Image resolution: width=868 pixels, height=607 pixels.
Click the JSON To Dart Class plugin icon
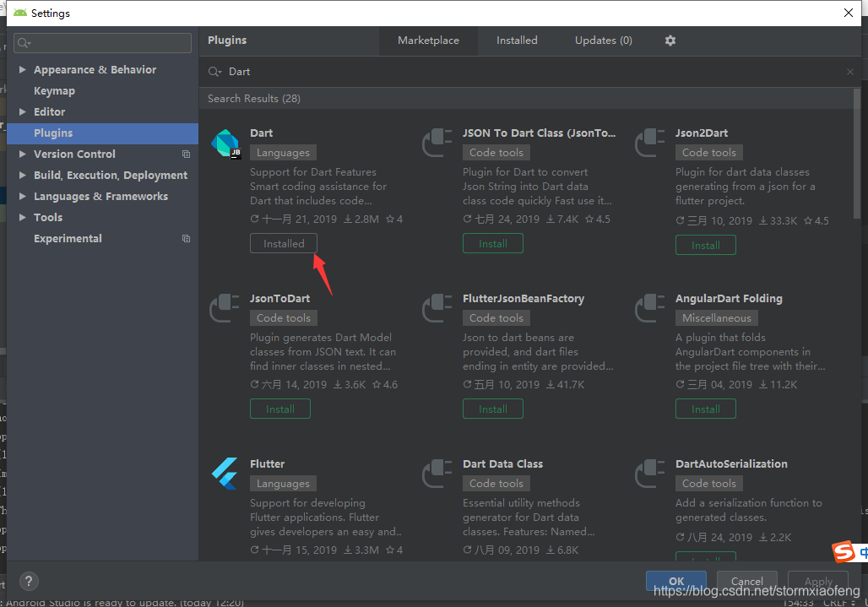pyautogui.click(x=437, y=143)
